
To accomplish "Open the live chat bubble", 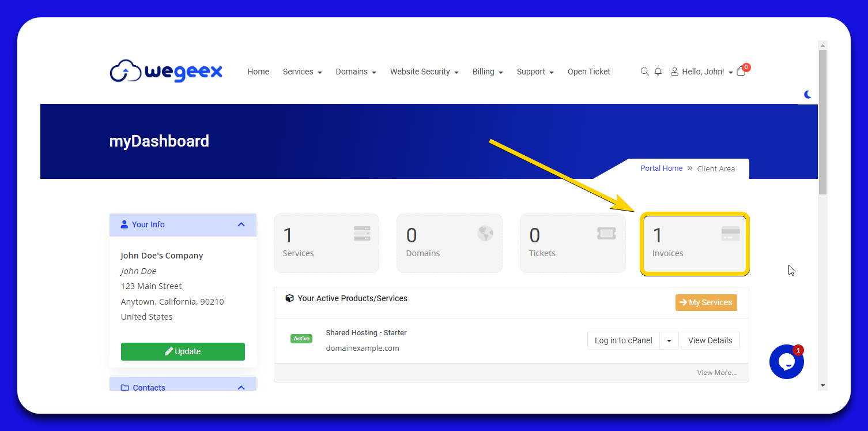I will (786, 362).
